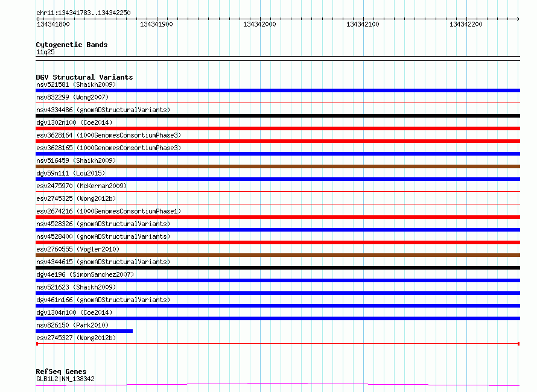Open dgv4e196 (SimonSanchez2007) entry
Image resolution: width=537 pixels, height=392 pixels.
tap(86, 274)
